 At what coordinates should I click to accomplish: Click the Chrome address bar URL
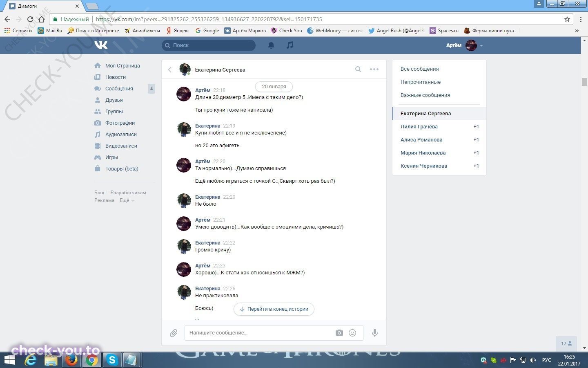click(x=209, y=19)
